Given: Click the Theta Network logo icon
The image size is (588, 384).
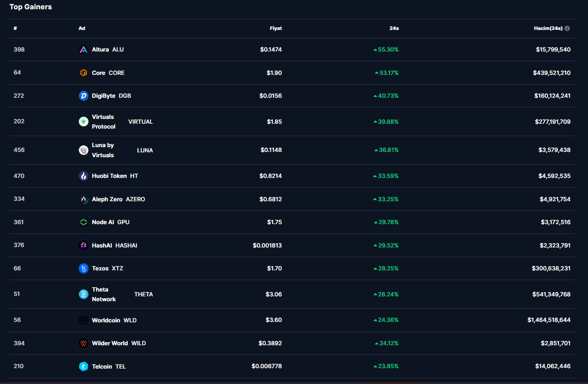Looking at the screenshot, I should (84, 294).
